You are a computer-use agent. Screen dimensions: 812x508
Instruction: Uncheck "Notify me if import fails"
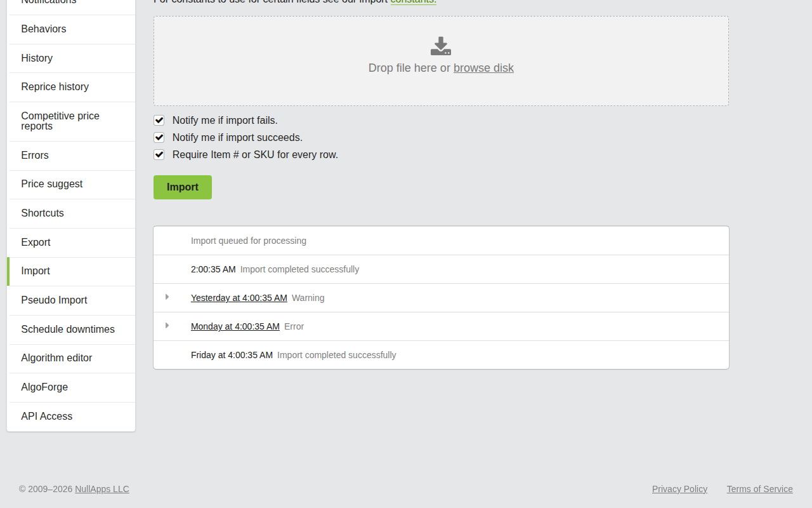[159, 120]
